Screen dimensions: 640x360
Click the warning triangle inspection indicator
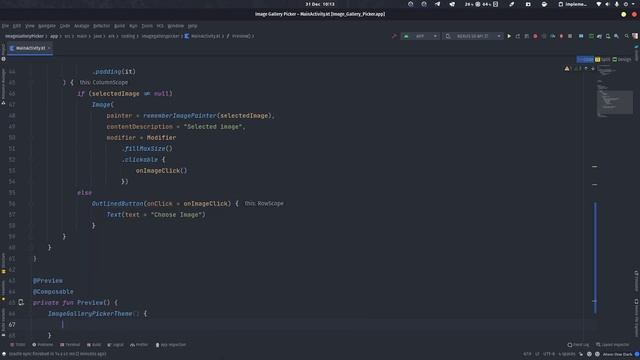coord(567,69)
